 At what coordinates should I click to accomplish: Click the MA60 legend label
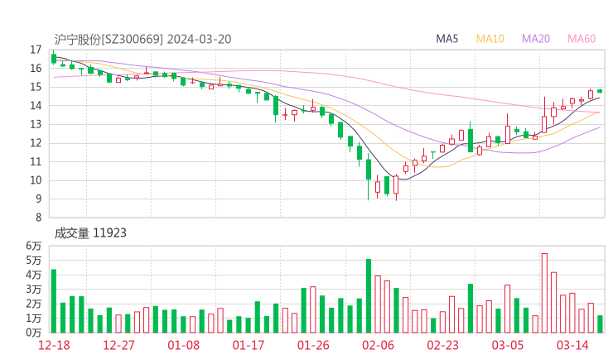pyautogui.click(x=582, y=39)
